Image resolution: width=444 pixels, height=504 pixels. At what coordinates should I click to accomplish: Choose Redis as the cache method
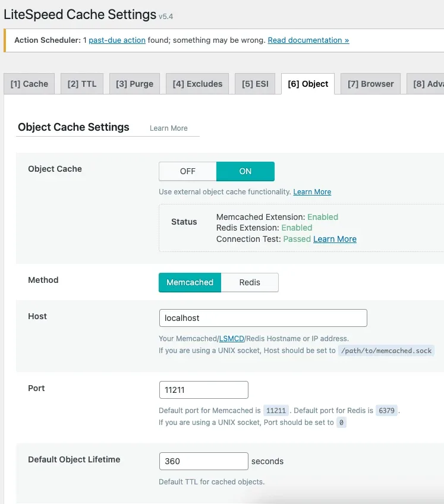[x=250, y=282]
